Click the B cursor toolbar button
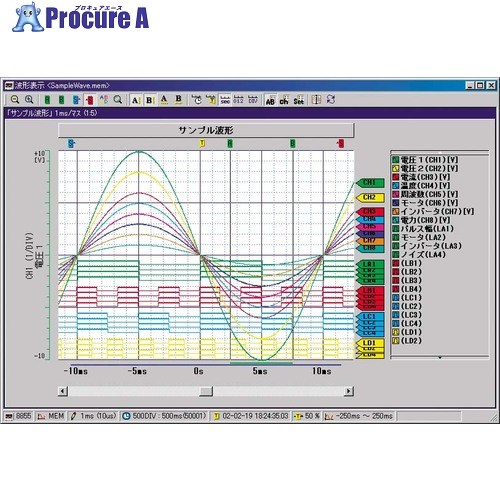500x500 pixels. point(150,100)
